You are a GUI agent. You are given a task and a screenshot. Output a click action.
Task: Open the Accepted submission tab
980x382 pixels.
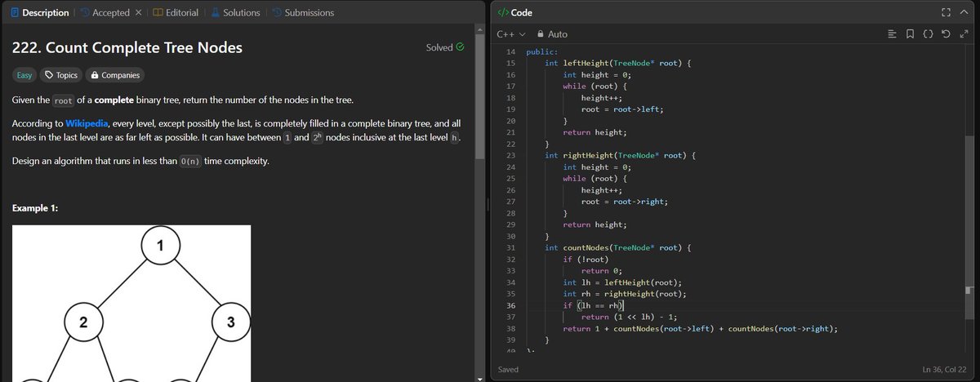coord(105,12)
